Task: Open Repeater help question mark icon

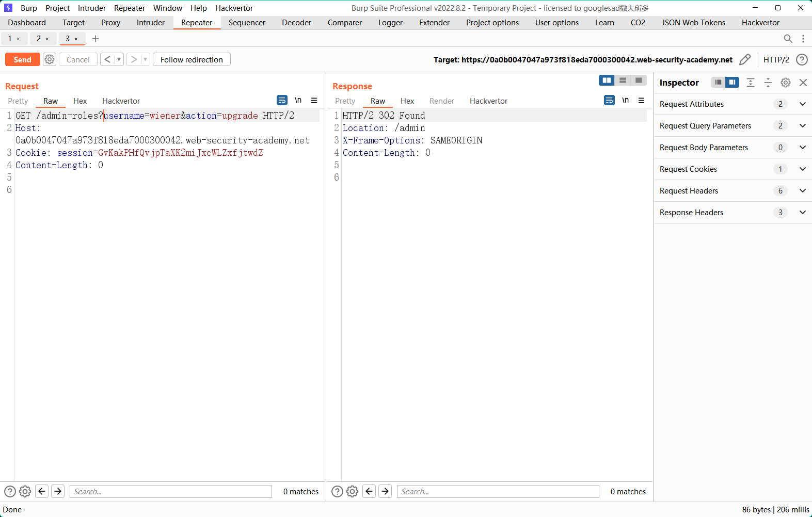Action: click(802, 59)
